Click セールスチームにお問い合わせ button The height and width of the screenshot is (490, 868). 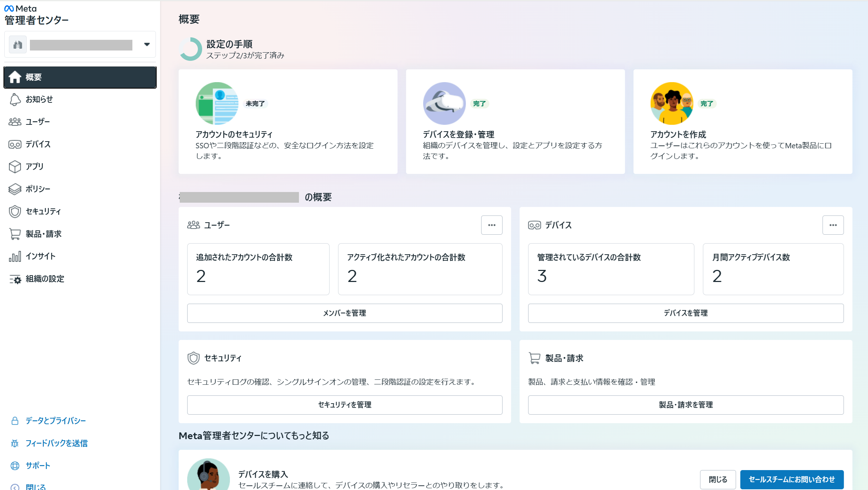pos(792,480)
